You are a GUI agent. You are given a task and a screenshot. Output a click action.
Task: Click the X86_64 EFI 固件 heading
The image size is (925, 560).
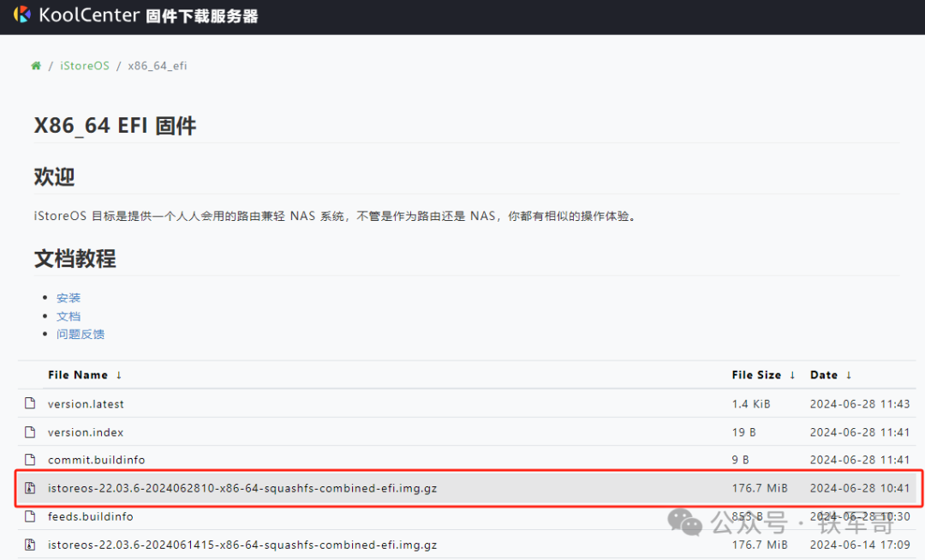115,126
